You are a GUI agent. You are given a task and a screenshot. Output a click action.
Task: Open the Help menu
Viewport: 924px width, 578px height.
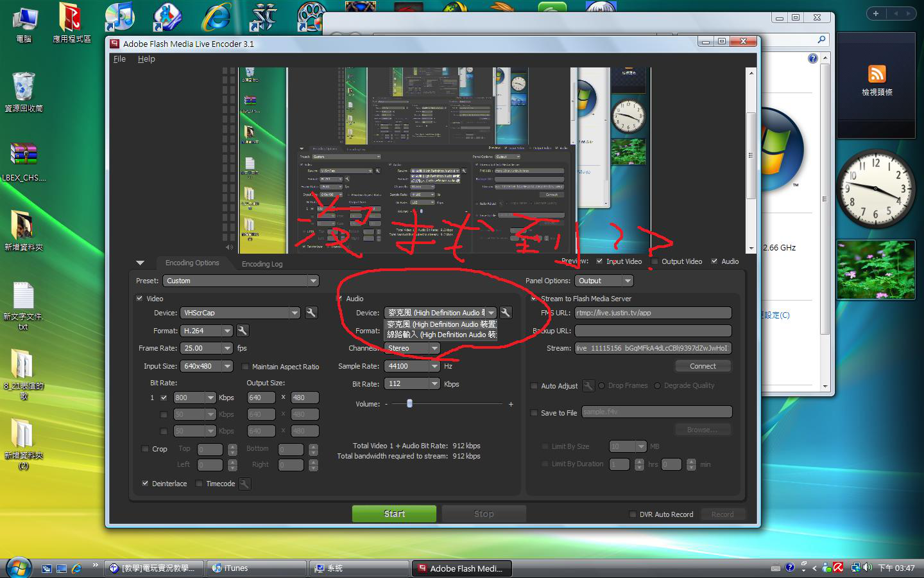pyautogui.click(x=146, y=58)
